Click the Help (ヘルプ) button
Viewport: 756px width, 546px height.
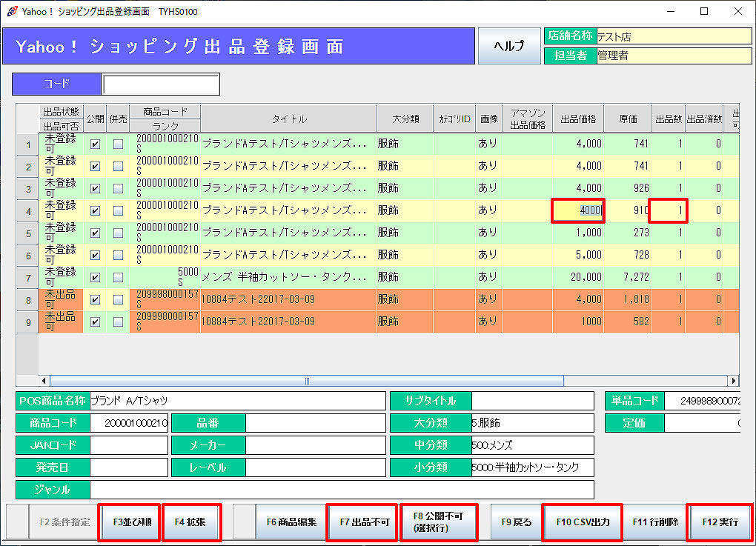[509, 46]
